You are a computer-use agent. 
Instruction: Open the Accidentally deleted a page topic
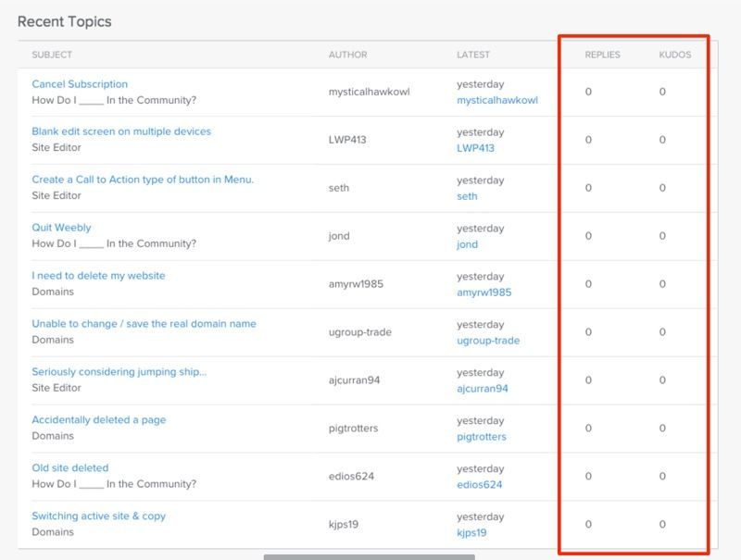[100, 419]
